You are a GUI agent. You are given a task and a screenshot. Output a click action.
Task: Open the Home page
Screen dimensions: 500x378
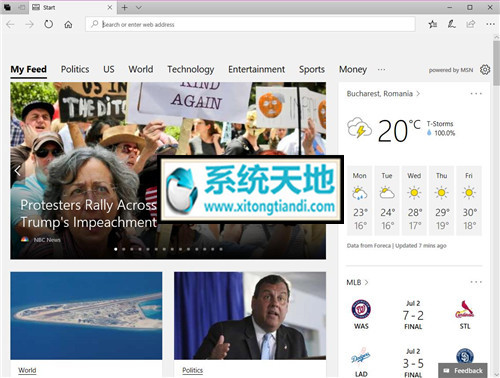pos(68,24)
